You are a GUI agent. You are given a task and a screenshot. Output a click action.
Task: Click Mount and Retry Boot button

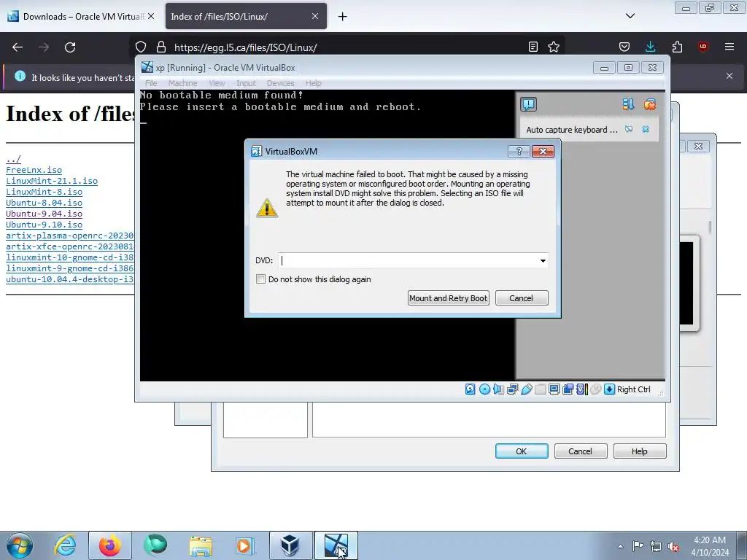pos(449,298)
